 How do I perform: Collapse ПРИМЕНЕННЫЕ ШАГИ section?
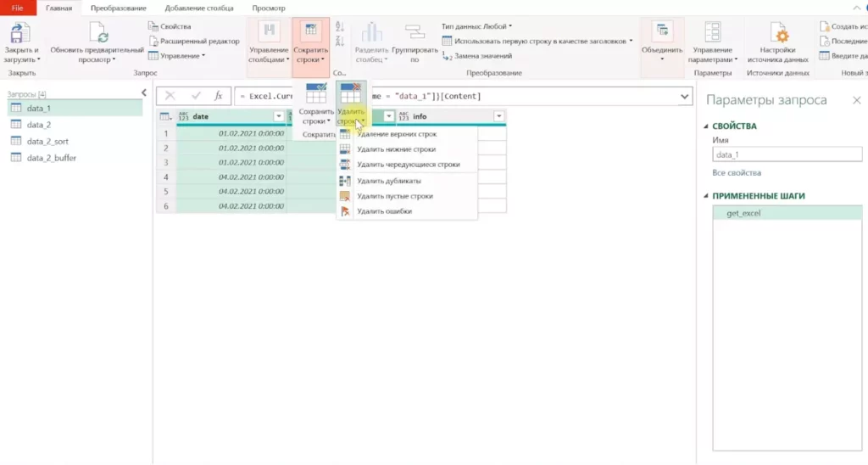706,196
